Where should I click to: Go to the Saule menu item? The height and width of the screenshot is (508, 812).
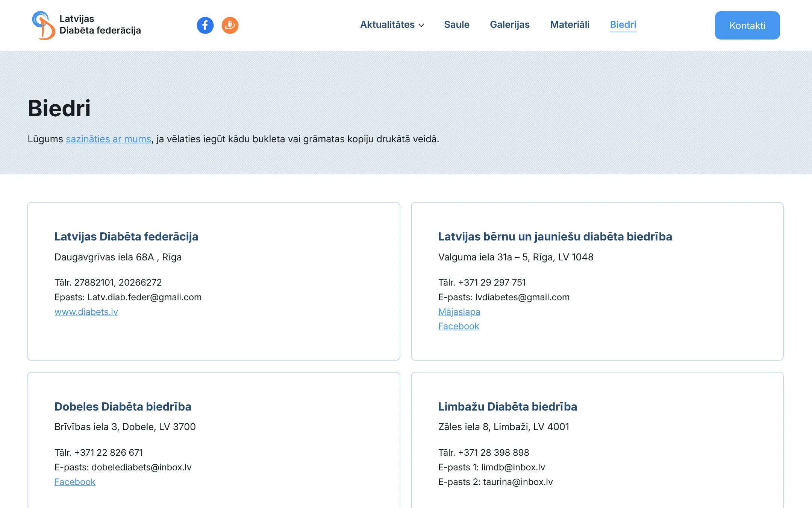click(457, 25)
